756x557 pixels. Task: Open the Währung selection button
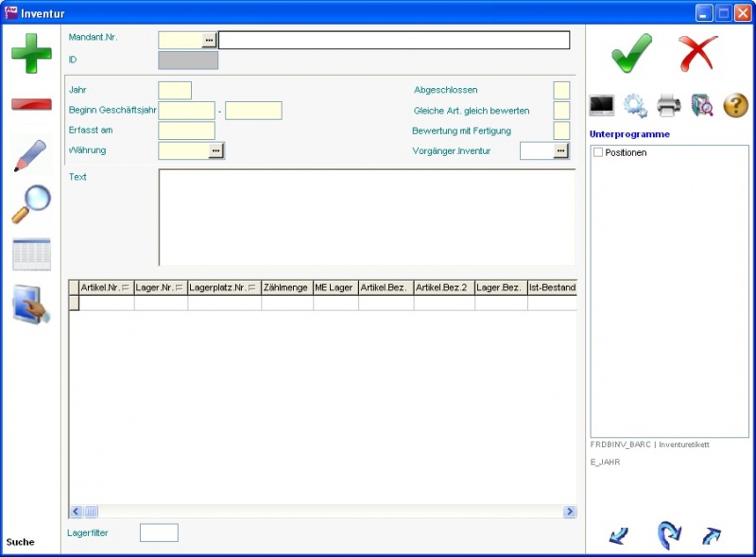click(x=216, y=150)
